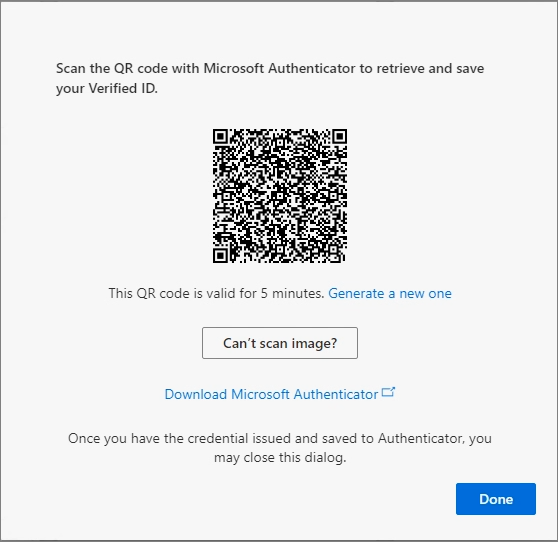Click the external link icon beside Authenticator download

[388, 392]
